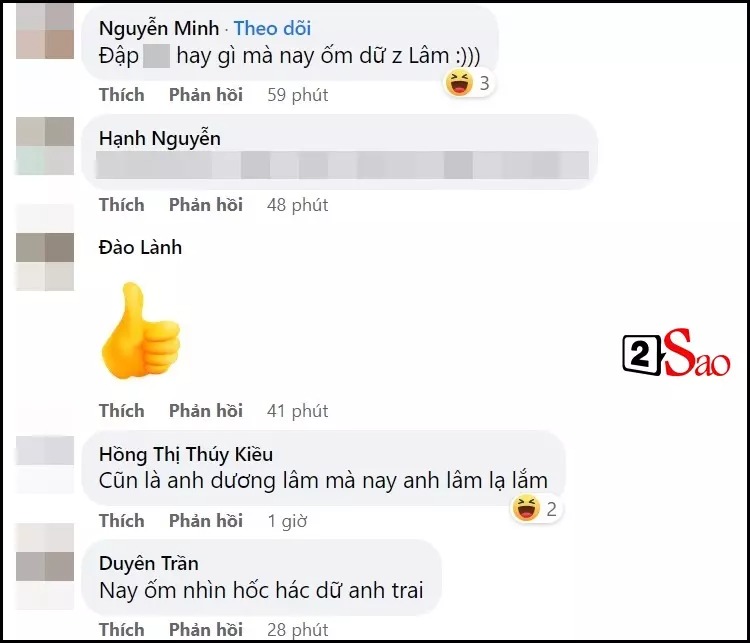Reply to Đào Lành's sticker comment
This screenshot has width=750, height=643.
[206, 410]
